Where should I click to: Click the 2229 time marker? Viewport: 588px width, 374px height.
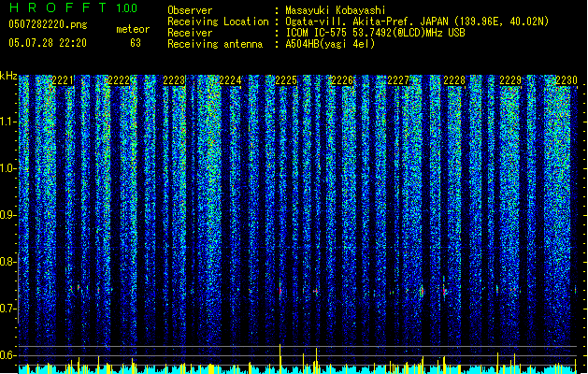(x=510, y=80)
